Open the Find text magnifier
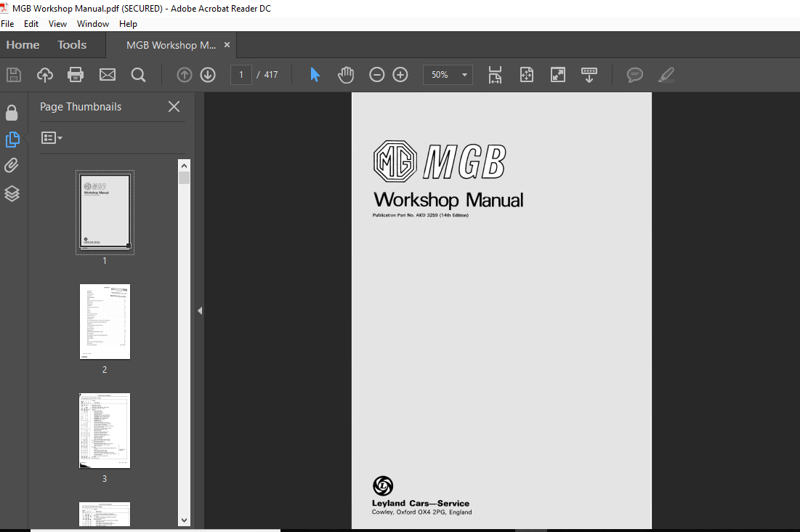800x532 pixels. click(138, 75)
